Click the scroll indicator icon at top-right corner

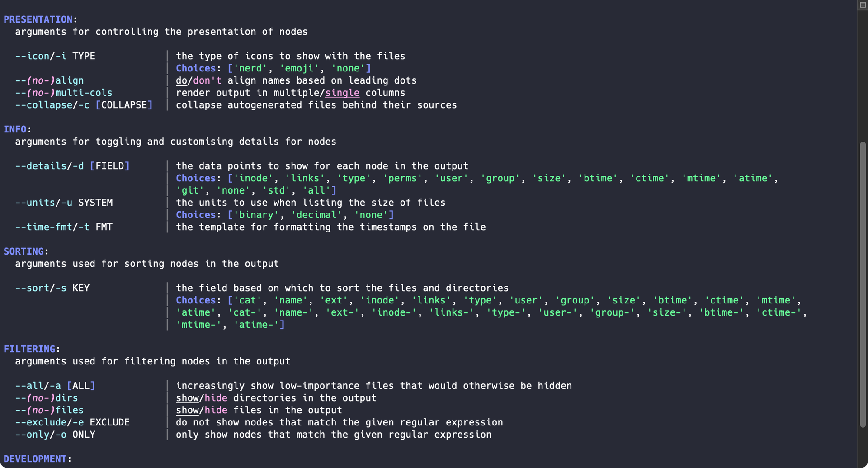pos(863,5)
